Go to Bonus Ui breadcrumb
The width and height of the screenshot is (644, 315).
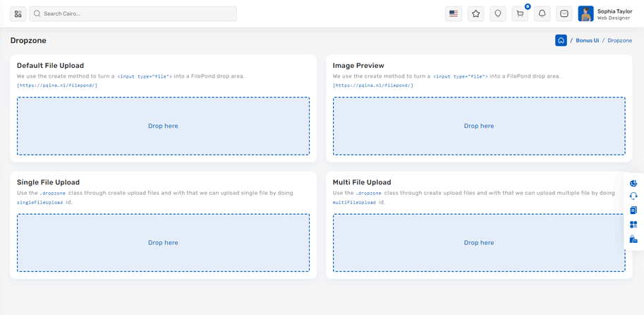click(x=587, y=40)
